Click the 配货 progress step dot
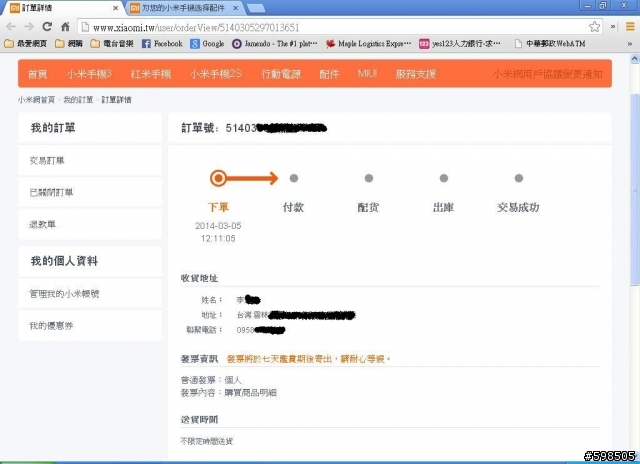 click(x=369, y=178)
